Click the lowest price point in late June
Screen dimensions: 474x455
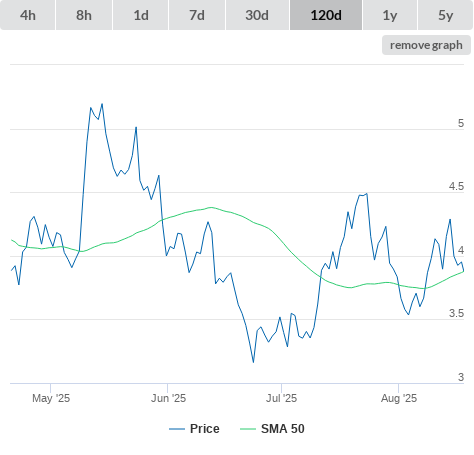point(253,362)
